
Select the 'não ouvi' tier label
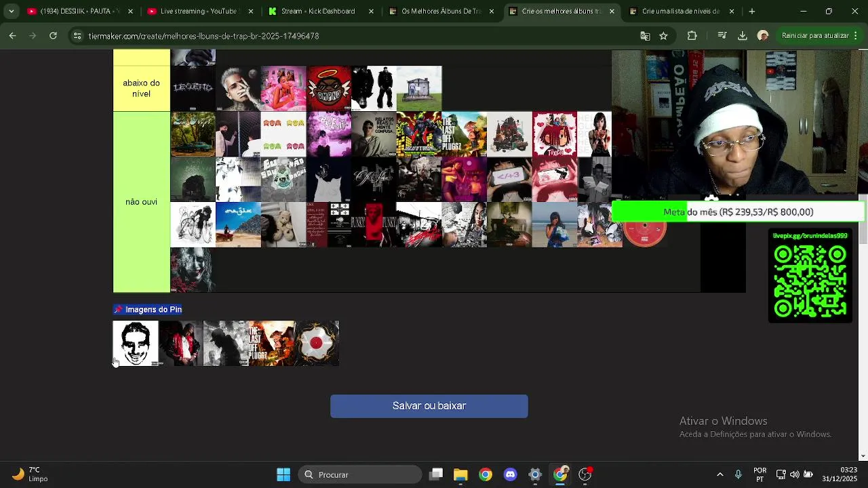(x=141, y=202)
